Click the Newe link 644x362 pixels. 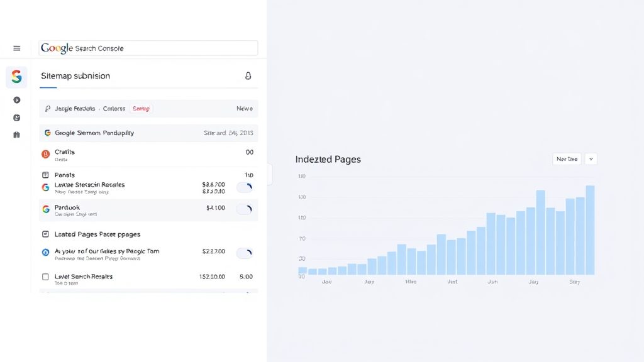click(x=245, y=108)
